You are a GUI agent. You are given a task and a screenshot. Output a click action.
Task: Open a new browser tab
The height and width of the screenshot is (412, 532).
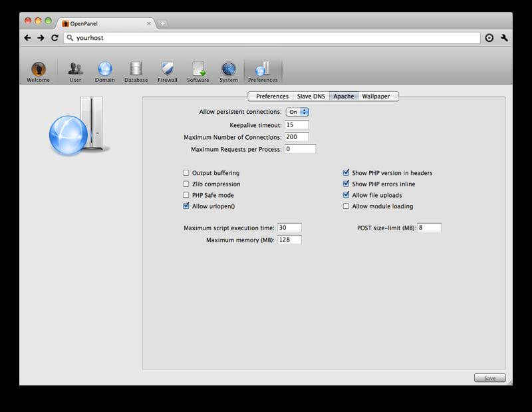(163, 23)
